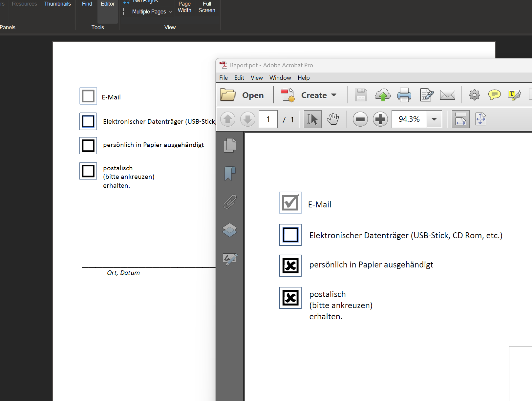Check Elektronischer Datenträger in background viewer

coord(88,121)
